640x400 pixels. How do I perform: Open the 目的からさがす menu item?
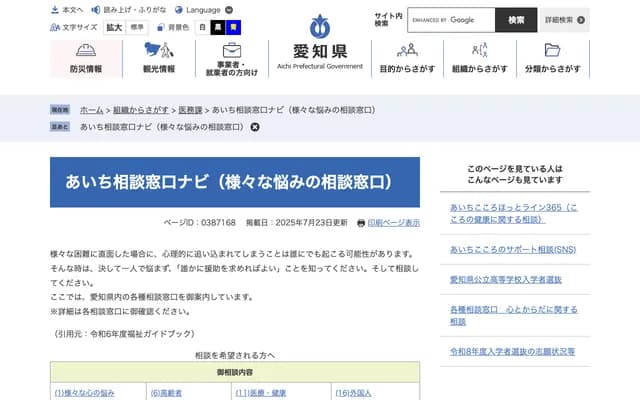407,59
